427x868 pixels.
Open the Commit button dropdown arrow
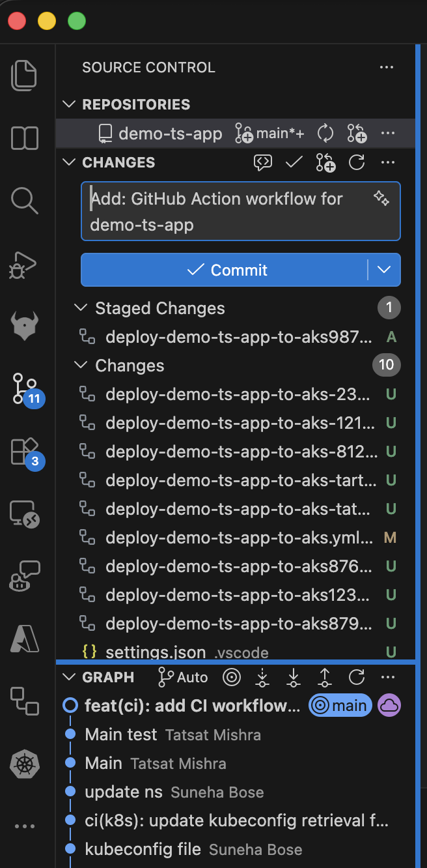point(384,270)
